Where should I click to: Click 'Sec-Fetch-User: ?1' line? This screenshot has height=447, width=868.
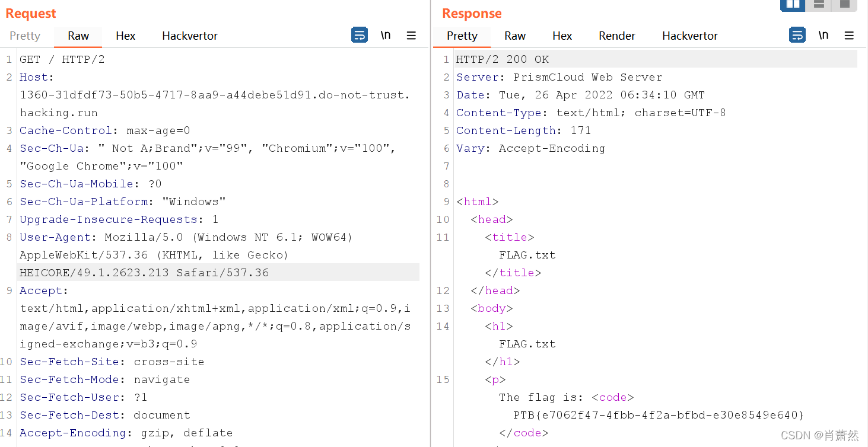[x=84, y=397]
